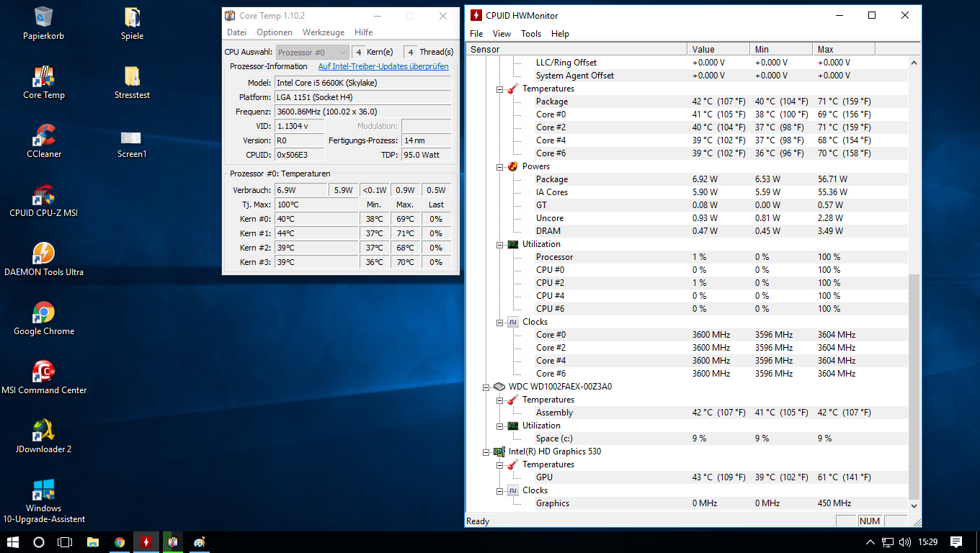Screen dimensions: 980x553
Task: Launch the Core Temp desktop shortcut
Action: click(x=44, y=82)
